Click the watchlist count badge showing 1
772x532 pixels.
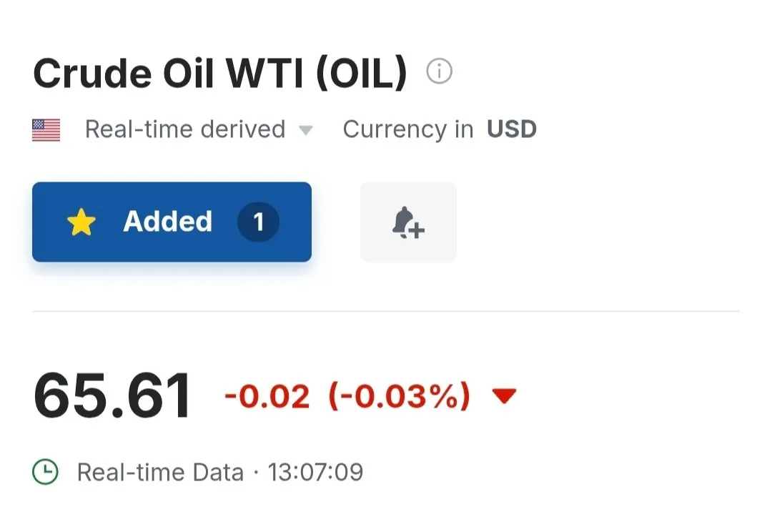(258, 222)
